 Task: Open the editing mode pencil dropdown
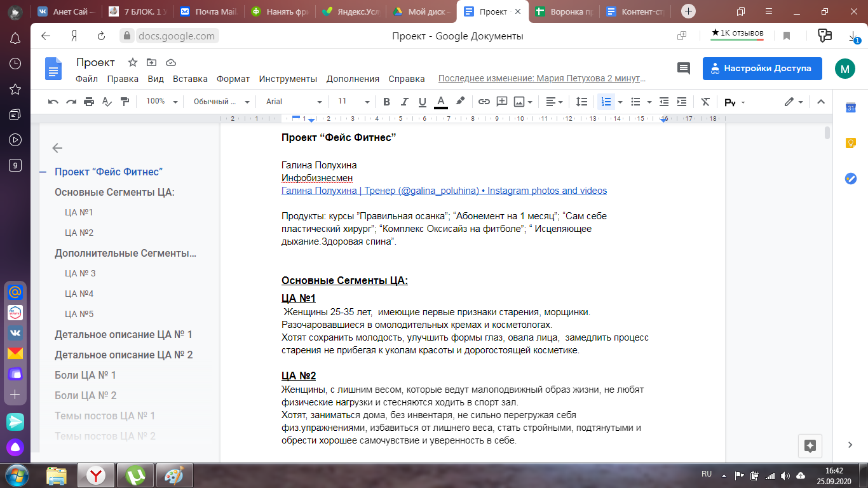tap(794, 102)
